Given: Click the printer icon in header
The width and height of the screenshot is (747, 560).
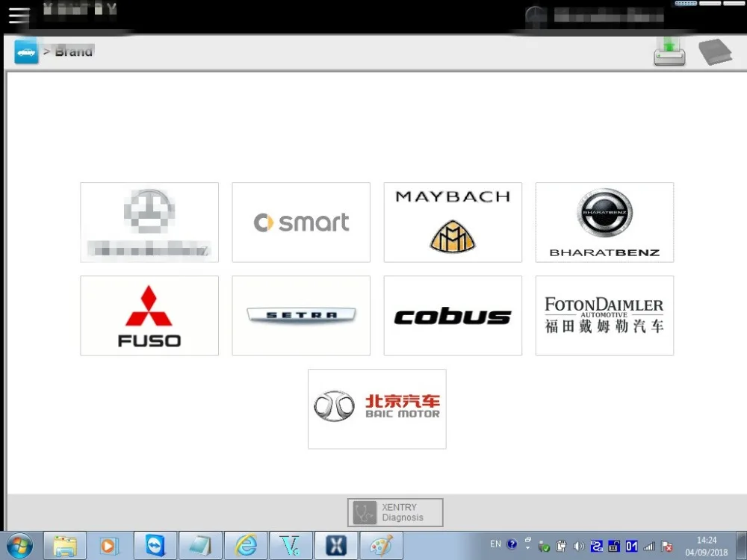Looking at the screenshot, I should pyautogui.click(x=669, y=52).
